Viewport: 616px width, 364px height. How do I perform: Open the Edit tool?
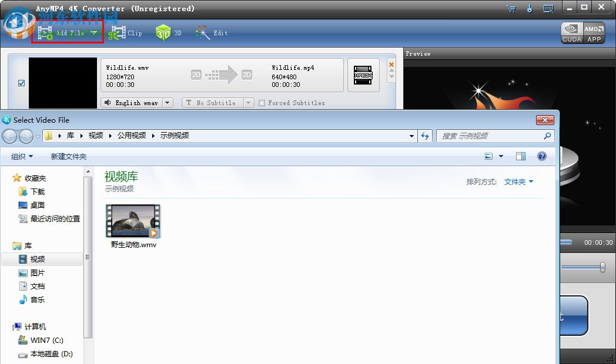coord(212,33)
